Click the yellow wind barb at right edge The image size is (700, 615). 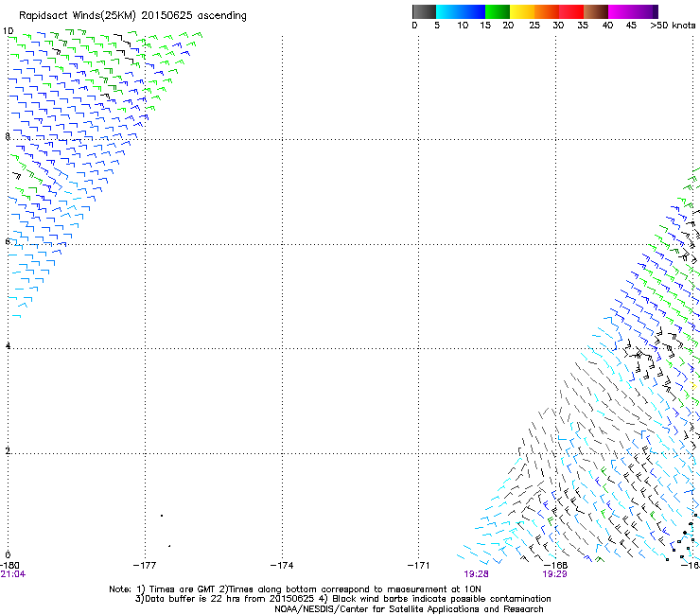tap(694, 386)
